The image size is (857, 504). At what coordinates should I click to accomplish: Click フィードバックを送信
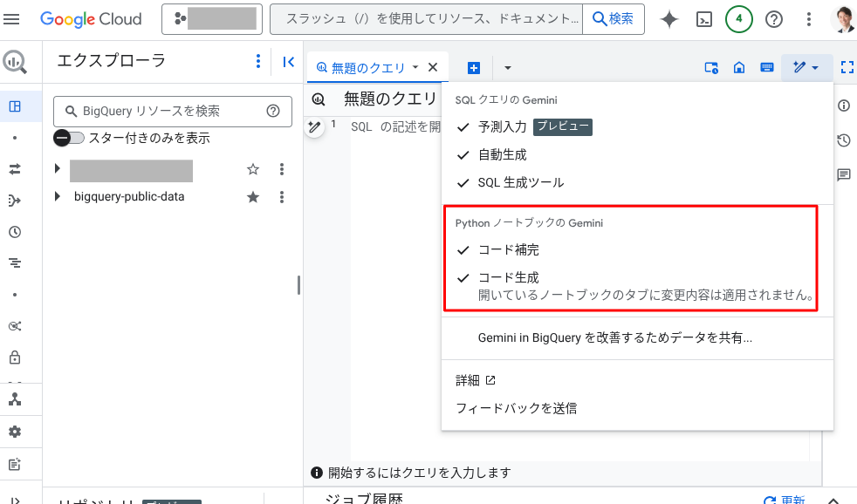[x=517, y=408]
